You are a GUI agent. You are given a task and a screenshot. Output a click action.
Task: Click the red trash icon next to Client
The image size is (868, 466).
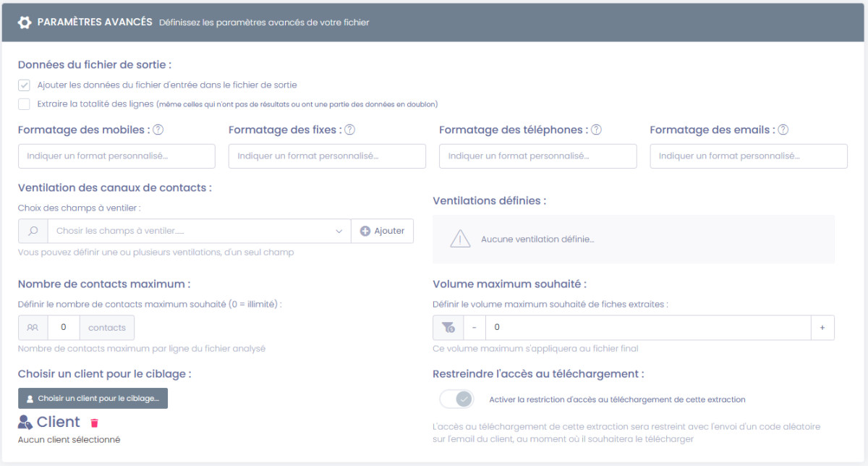(94, 423)
